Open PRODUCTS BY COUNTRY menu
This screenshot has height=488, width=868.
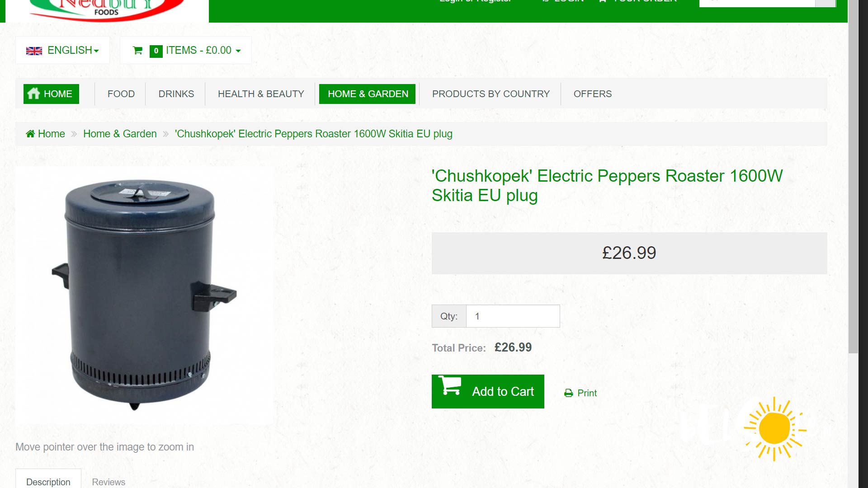[x=491, y=94]
